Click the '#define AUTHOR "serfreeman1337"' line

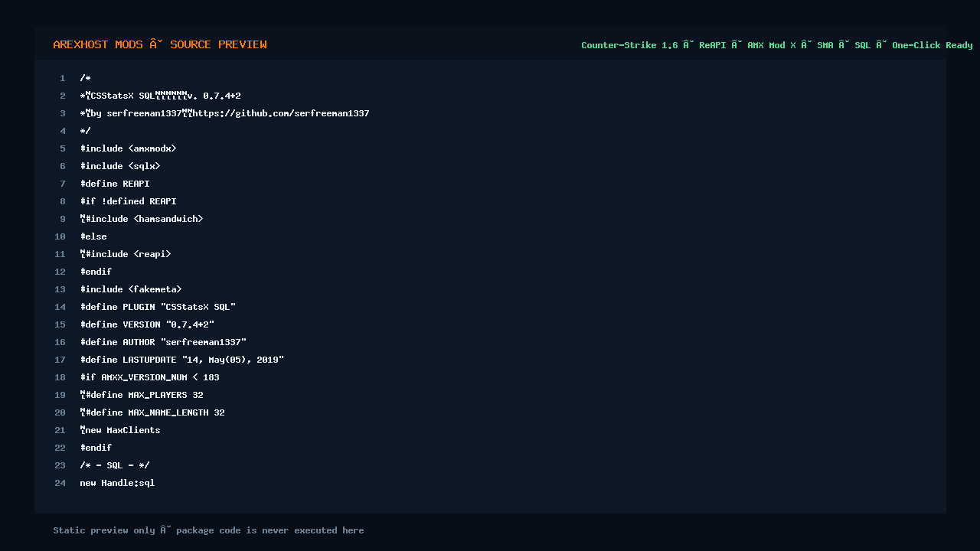point(163,342)
